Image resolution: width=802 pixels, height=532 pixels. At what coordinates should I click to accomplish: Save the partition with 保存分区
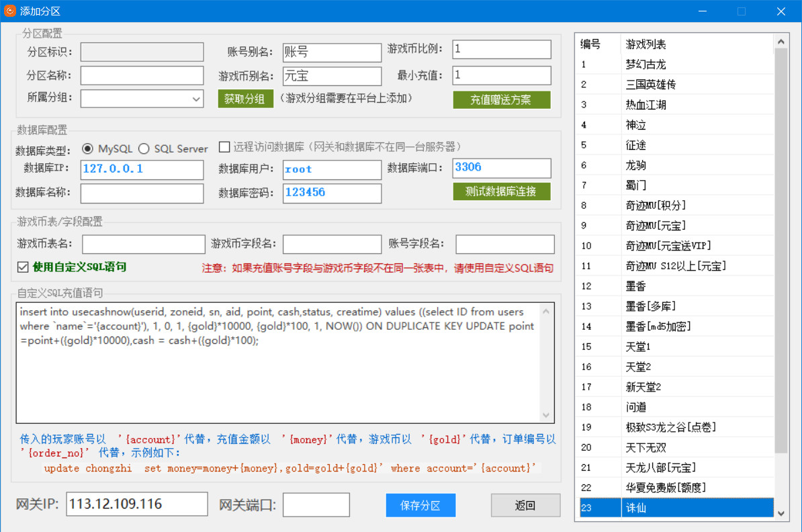420,505
